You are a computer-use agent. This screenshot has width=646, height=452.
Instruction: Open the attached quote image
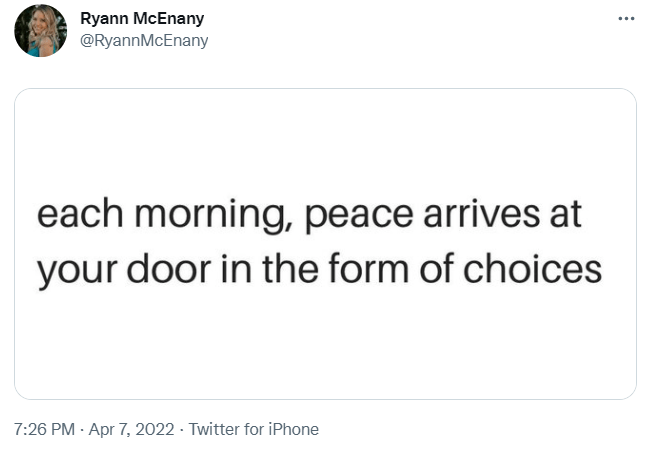click(325, 244)
